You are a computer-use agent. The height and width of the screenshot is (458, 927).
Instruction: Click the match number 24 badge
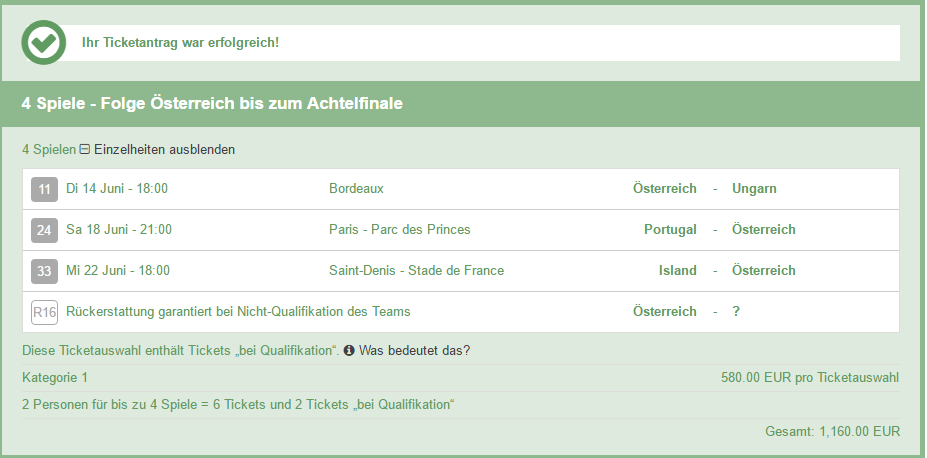pyautogui.click(x=44, y=230)
